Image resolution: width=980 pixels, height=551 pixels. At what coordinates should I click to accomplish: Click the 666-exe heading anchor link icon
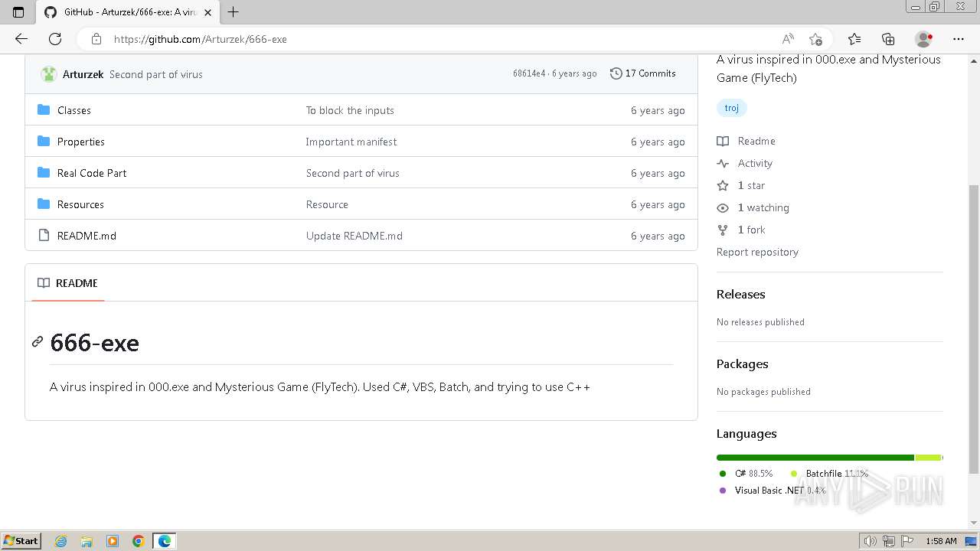37,342
